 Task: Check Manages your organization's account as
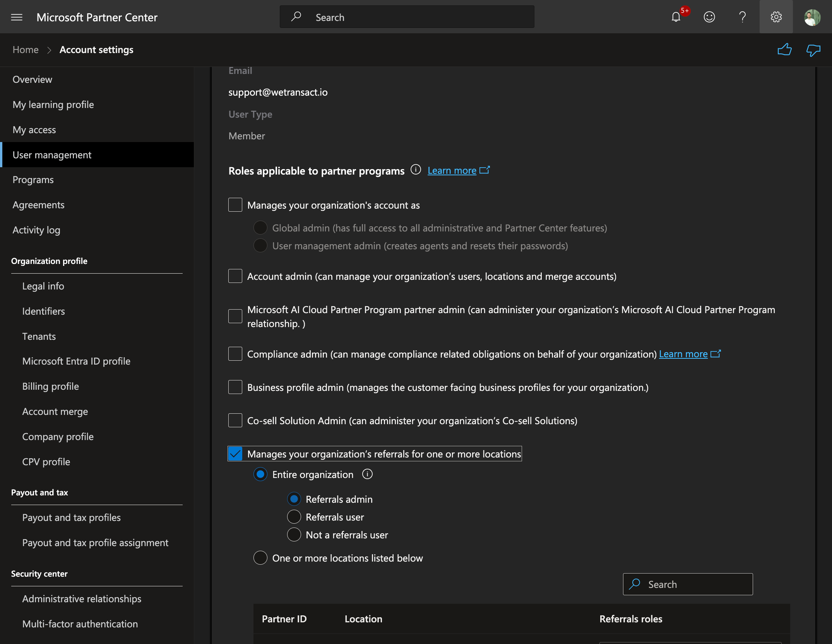[x=235, y=205]
